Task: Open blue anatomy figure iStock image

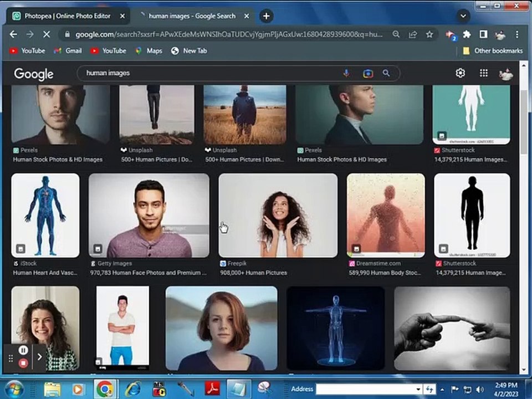Action: (x=45, y=216)
